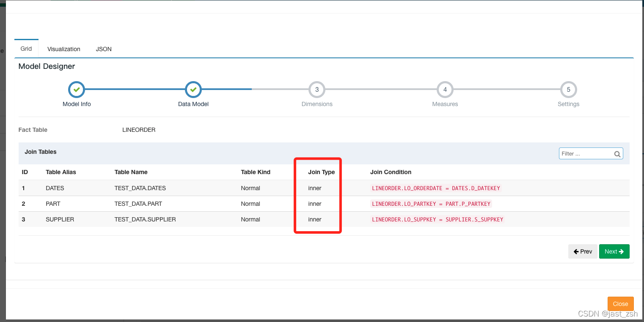Image resolution: width=644 pixels, height=322 pixels.
Task: Click inner join type in PART row
Action: pyautogui.click(x=315, y=204)
